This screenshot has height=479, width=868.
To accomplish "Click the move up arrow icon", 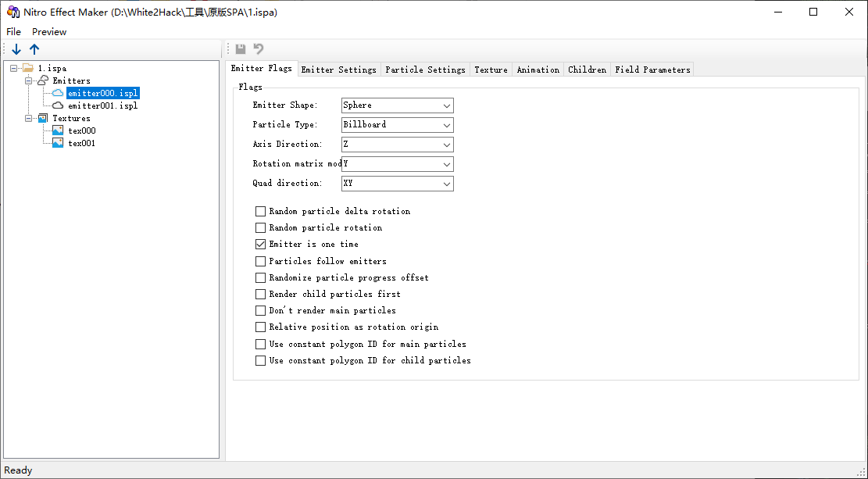I will [x=34, y=49].
